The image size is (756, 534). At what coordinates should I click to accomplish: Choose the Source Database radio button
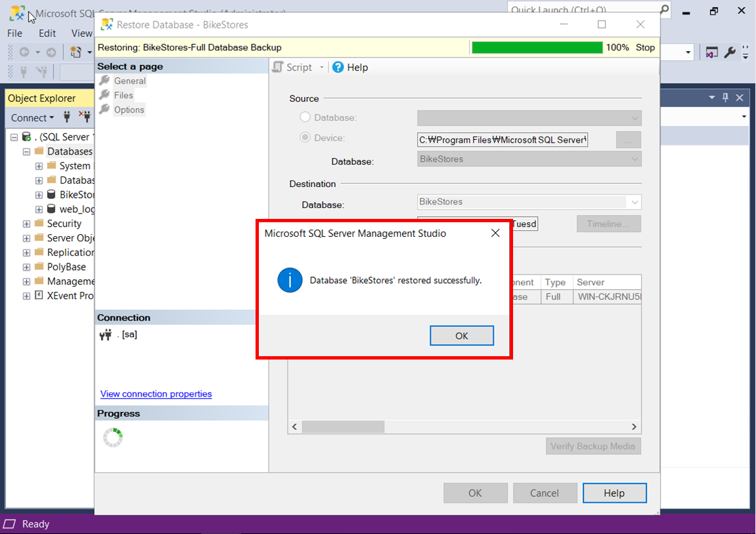305,117
